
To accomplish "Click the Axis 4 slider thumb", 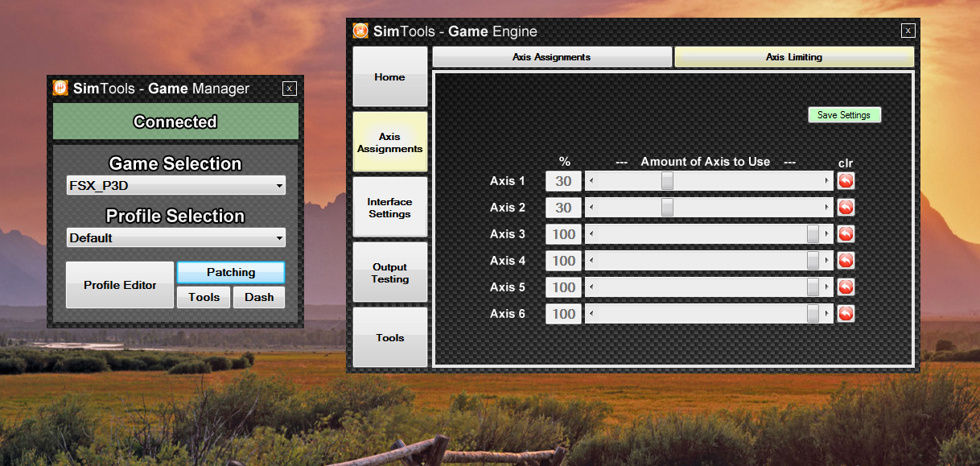I will coord(813,261).
